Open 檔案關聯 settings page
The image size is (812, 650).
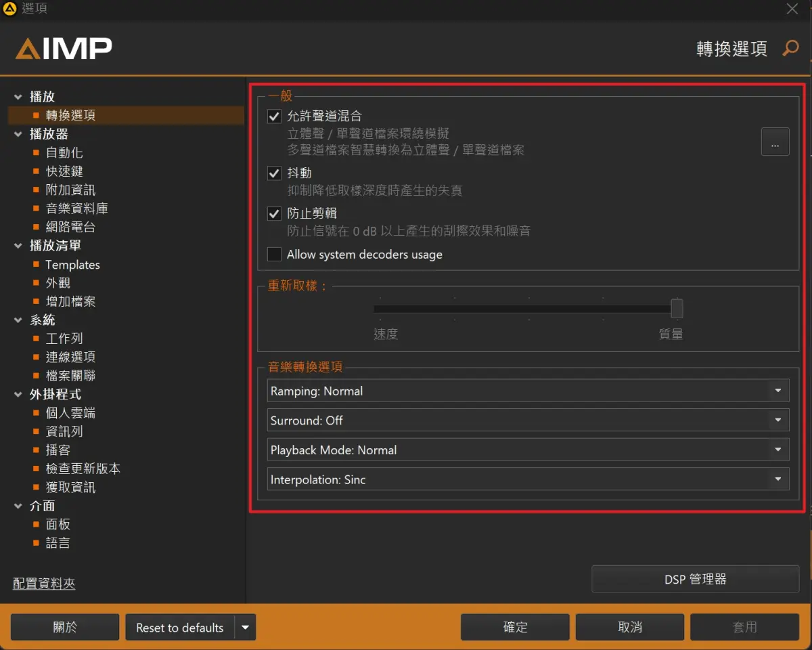(70, 376)
